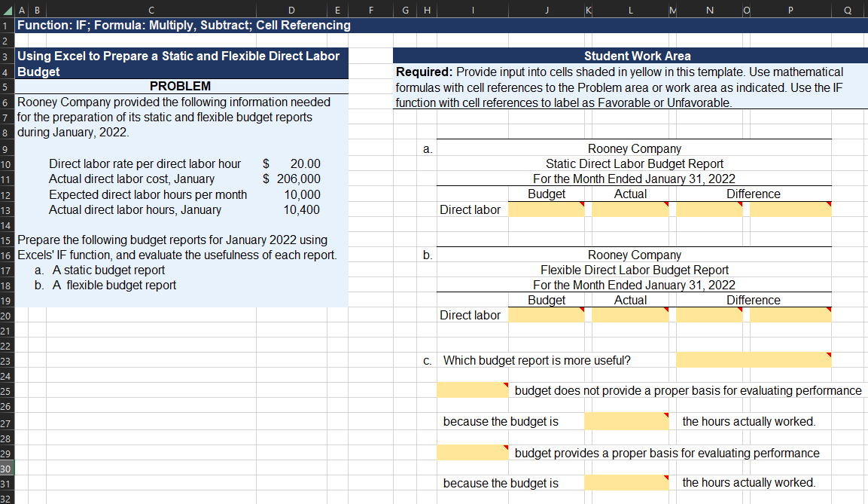The width and height of the screenshot is (868, 504).
Task: Click row number 30
Action: click(x=5, y=467)
